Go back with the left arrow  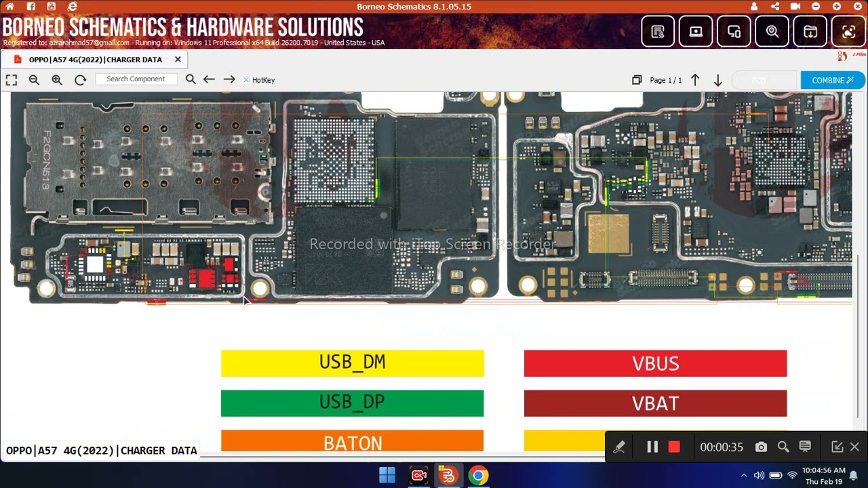point(209,79)
